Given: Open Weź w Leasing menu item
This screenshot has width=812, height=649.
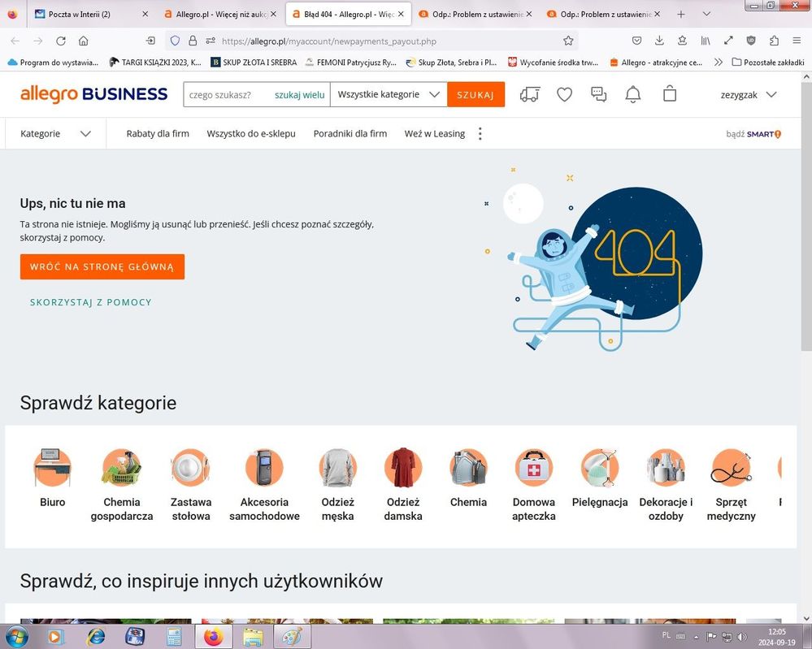Looking at the screenshot, I should coord(435,133).
